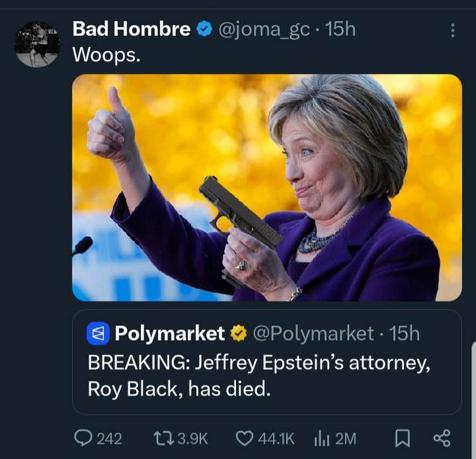Open the @Polymarket handle
Viewport: 476px width, 459px height.
coord(313,334)
